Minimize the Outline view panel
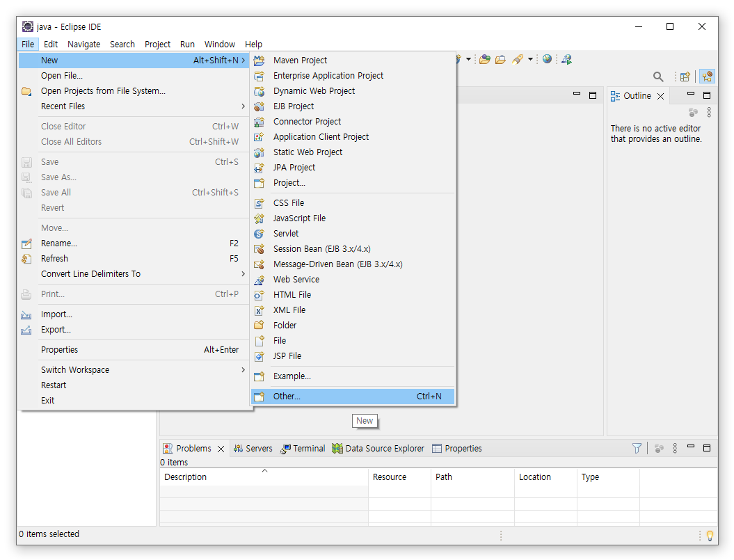Image resolution: width=734 pixels, height=560 pixels. pyautogui.click(x=690, y=94)
